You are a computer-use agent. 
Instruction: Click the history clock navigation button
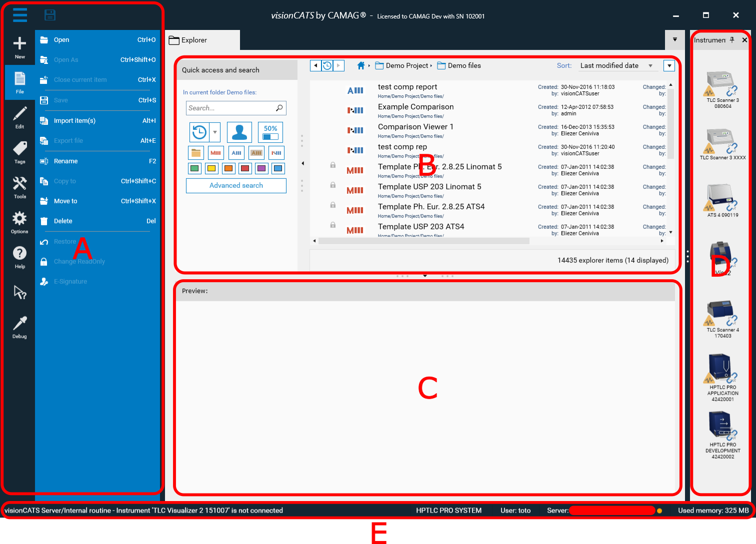click(x=327, y=65)
